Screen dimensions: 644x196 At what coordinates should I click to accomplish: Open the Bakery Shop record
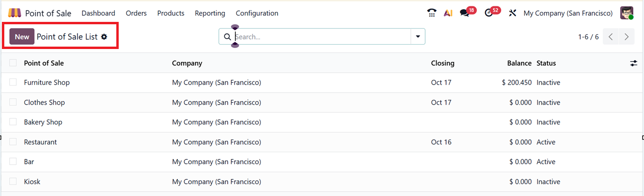coord(43,122)
